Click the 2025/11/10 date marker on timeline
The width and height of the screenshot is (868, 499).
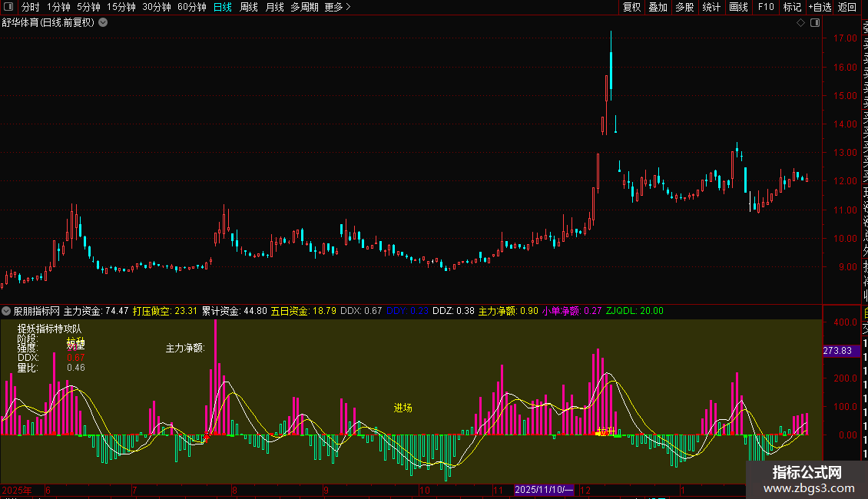pos(544,490)
